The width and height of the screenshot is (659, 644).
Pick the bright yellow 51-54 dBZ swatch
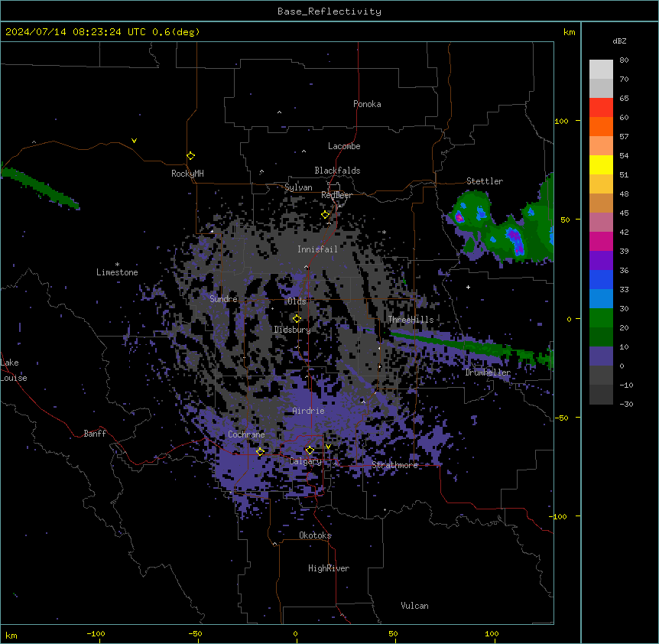coord(601,164)
